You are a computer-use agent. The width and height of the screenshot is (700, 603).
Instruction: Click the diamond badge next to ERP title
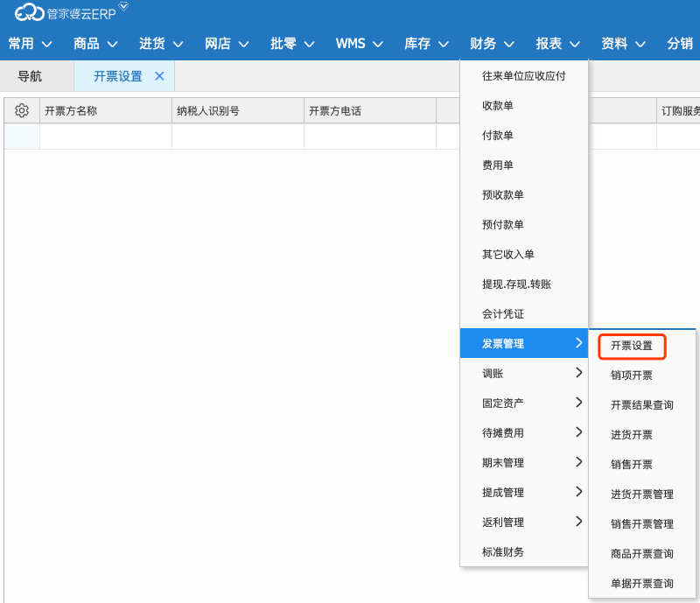click(x=123, y=6)
